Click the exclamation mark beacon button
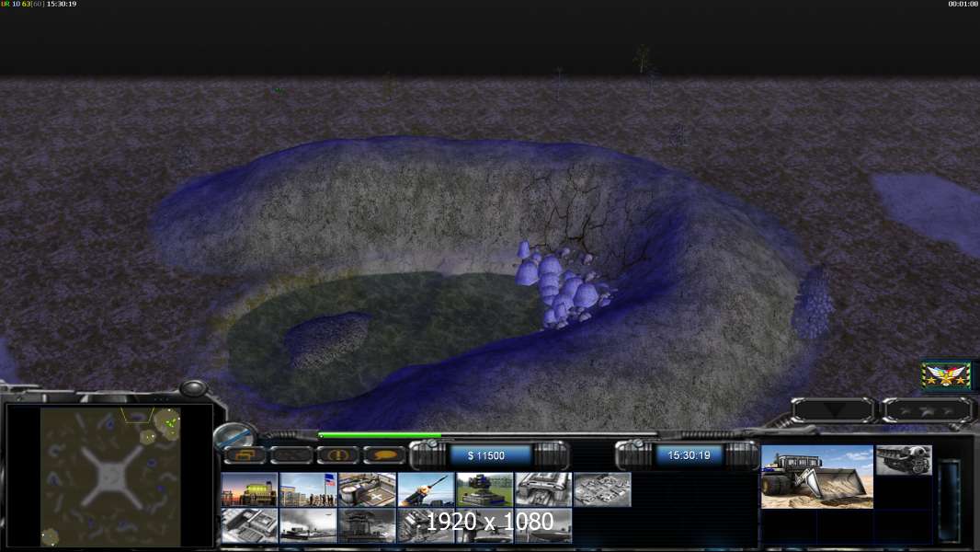Viewport: 980px width, 552px height. pos(337,455)
